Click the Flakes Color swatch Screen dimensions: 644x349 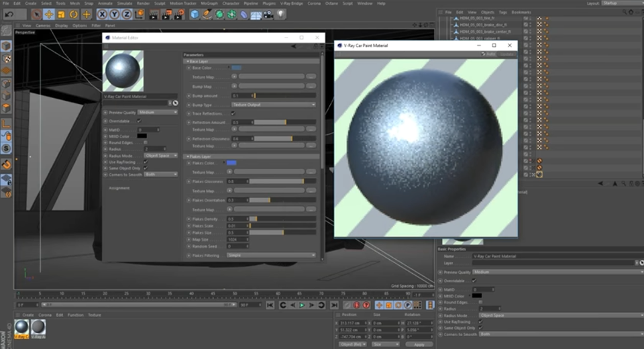(x=231, y=163)
